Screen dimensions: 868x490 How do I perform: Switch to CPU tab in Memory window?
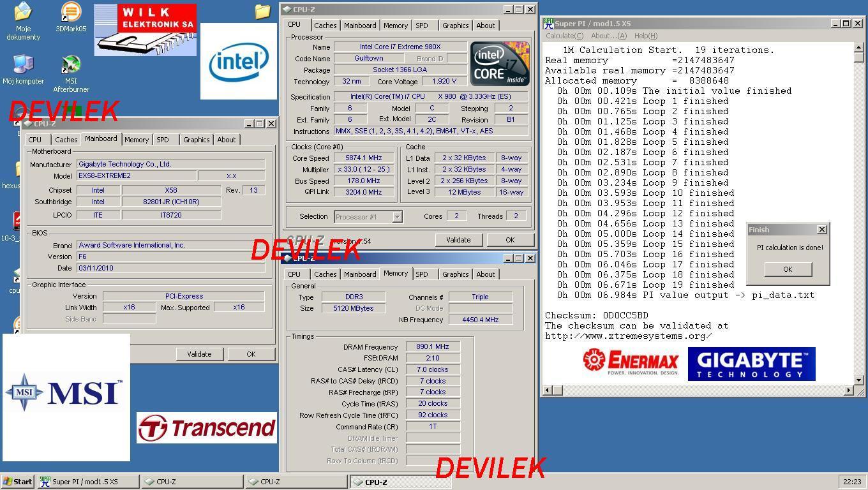coord(294,274)
